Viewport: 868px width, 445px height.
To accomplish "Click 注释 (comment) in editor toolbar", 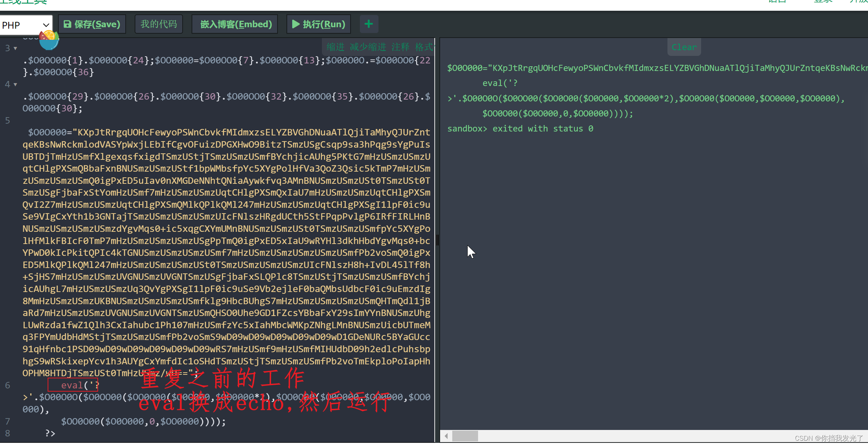I will tap(400, 47).
